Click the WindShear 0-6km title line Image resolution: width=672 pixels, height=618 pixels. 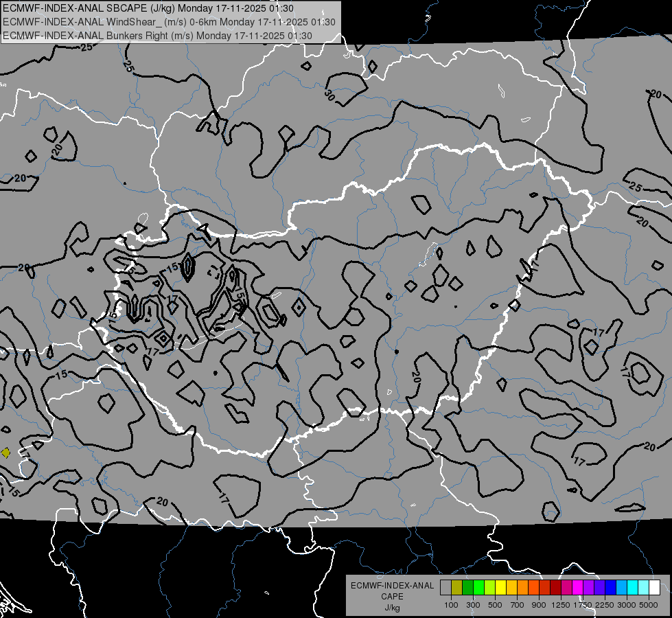[169, 22]
